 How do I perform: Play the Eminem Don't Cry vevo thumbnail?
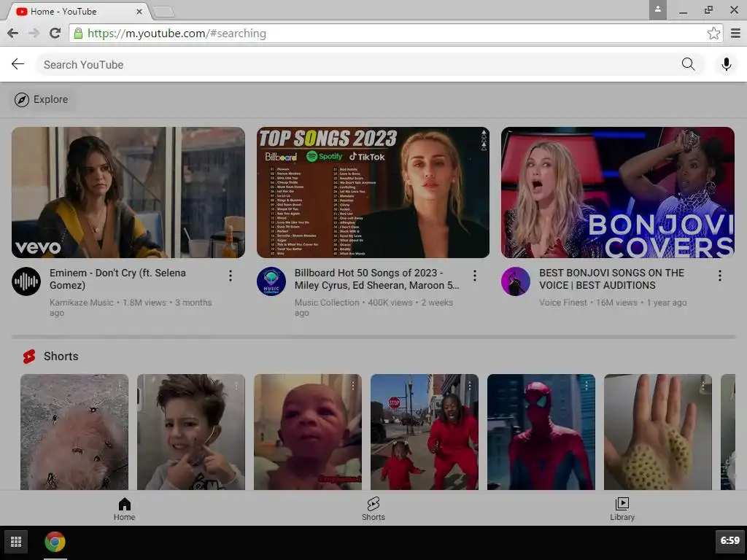(x=128, y=192)
